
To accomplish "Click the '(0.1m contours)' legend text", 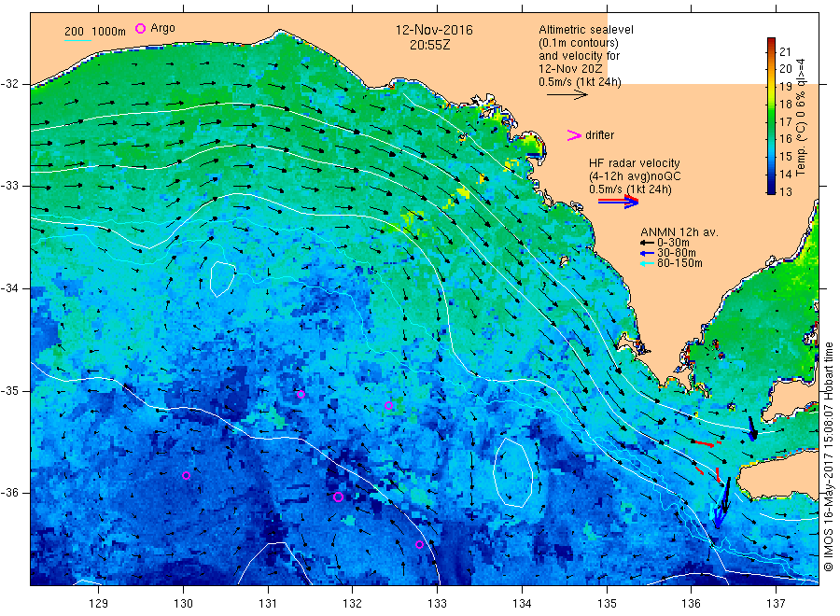I will [579, 43].
